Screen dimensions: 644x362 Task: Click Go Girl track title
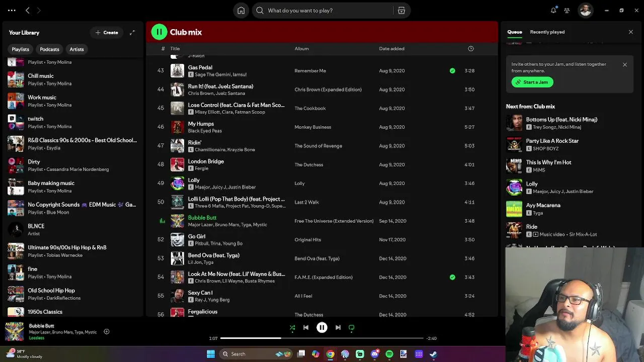click(196, 236)
